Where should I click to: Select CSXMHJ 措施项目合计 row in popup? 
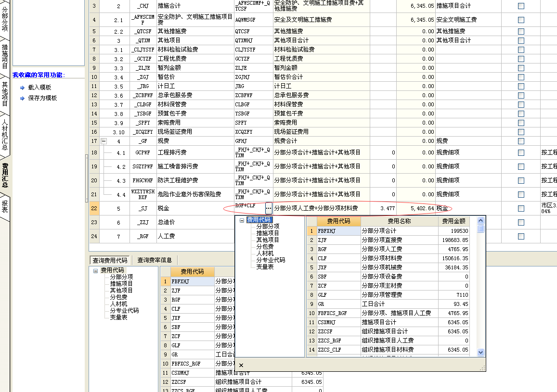point(389,322)
